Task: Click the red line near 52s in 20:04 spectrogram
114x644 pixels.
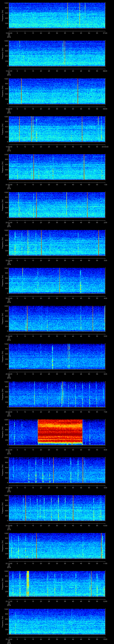Action: tap(93, 318)
